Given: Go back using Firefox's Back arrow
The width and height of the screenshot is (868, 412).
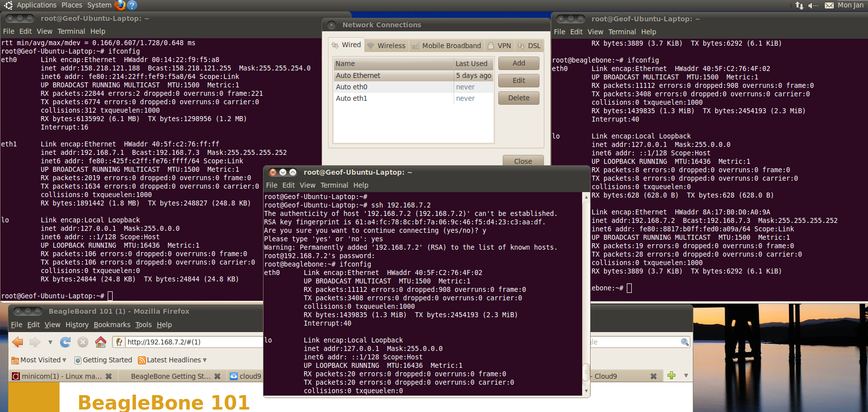Looking at the screenshot, I should coord(18,342).
